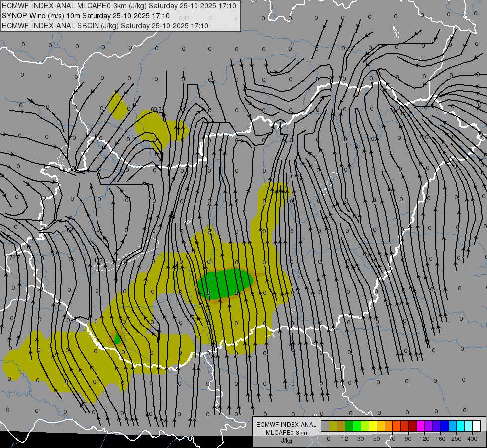This screenshot has height=448, width=487.
Task: Select the yellow-green lime legend swatch
Action: pyautogui.click(x=365, y=426)
